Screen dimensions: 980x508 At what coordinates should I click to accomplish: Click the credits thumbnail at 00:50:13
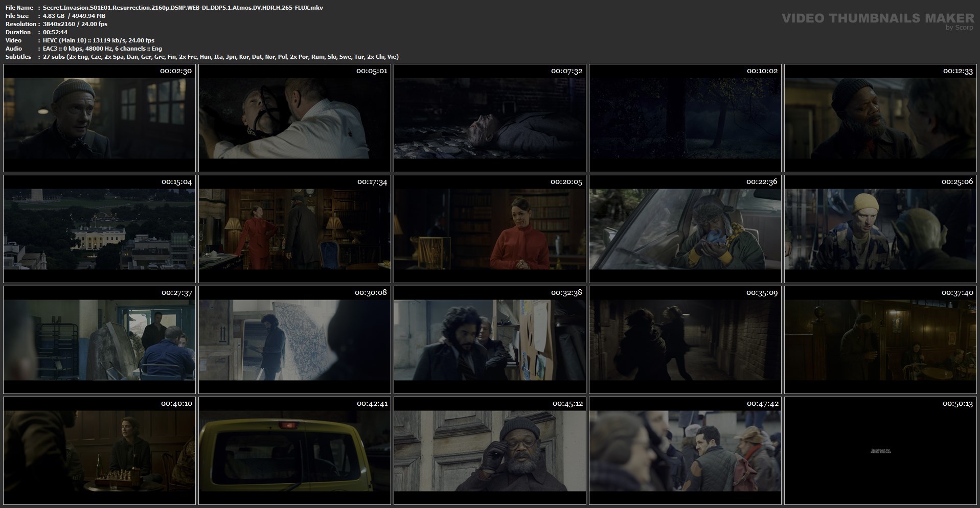point(880,451)
